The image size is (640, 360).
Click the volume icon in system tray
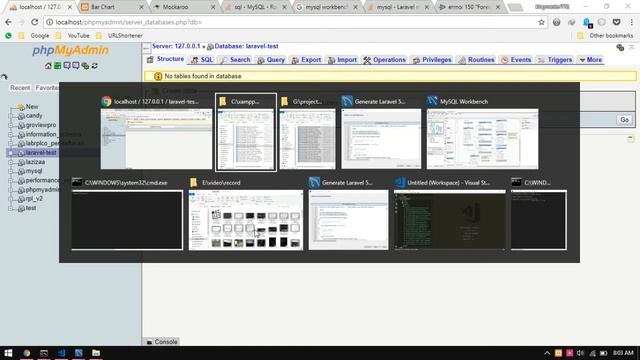(x=581, y=353)
